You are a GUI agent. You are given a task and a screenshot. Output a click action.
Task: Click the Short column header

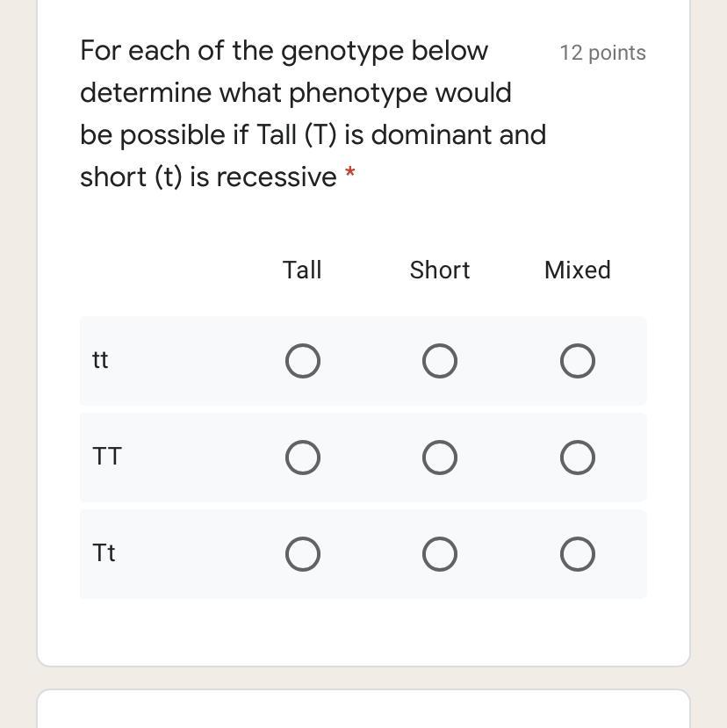(440, 270)
